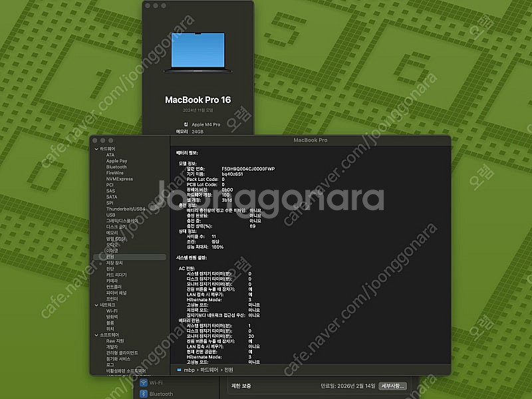Viewport: 532px width, 399px height.
Task: Select SPI in the hardware list
Action: coord(110,203)
